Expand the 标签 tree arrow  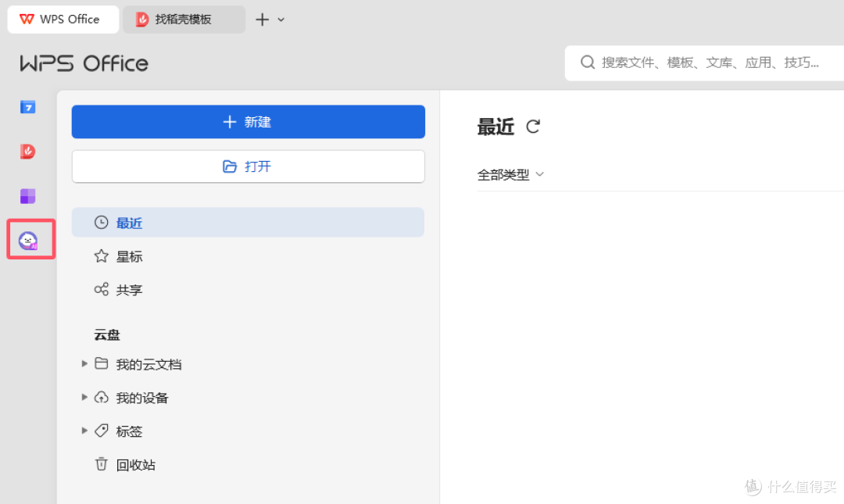point(84,431)
